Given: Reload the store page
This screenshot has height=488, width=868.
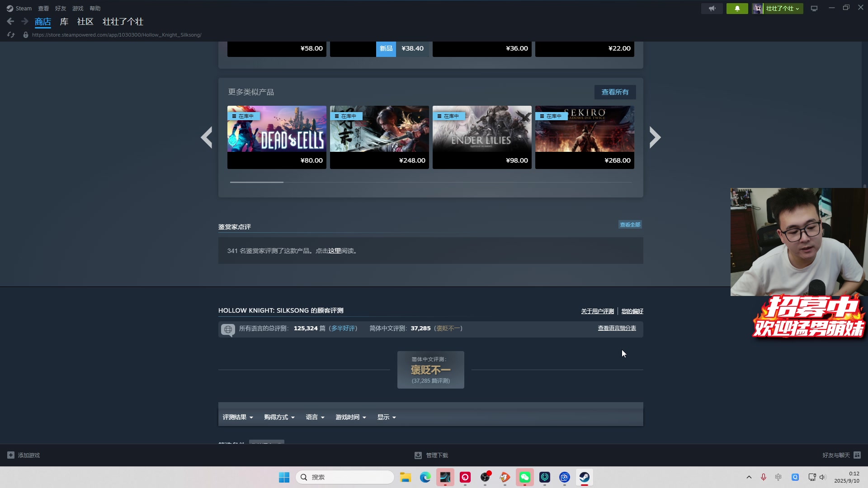Looking at the screenshot, I should coord(11,35).
